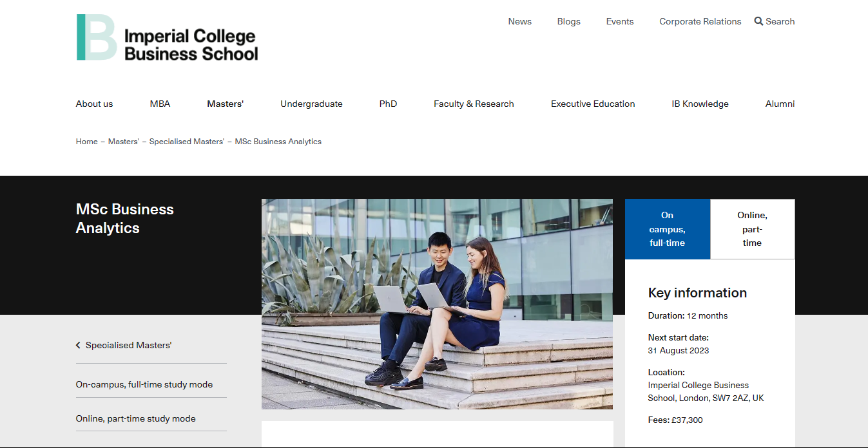Open the Masters' navigation menu
Viewport: 868px width, 448px height.
[225, 104]
